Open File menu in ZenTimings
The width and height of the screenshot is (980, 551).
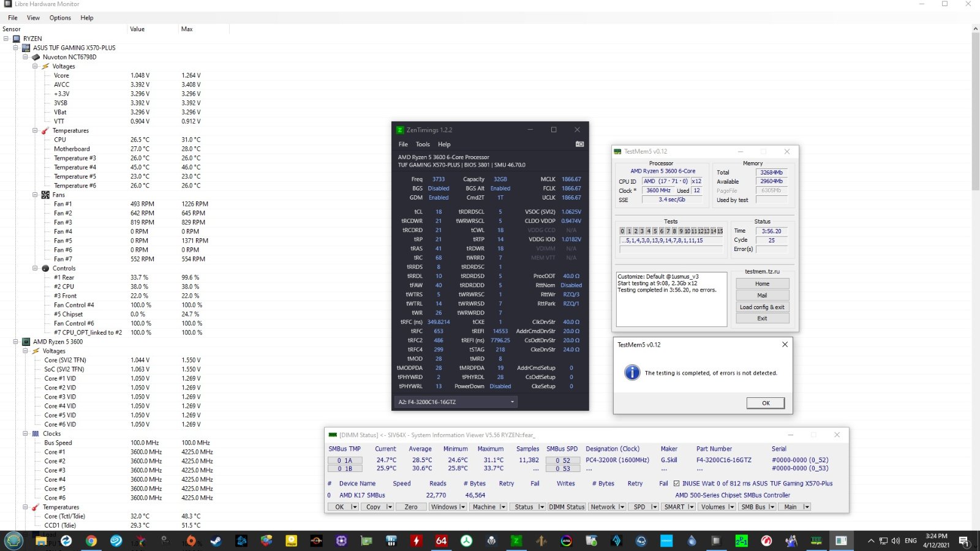click(x=403, y=144)
